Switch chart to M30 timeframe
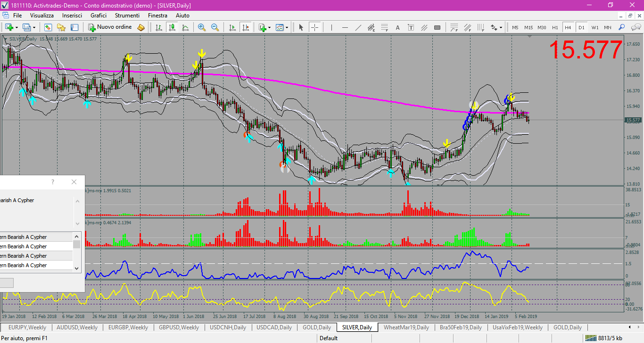The image size is (644, 343). coord(542,27)
